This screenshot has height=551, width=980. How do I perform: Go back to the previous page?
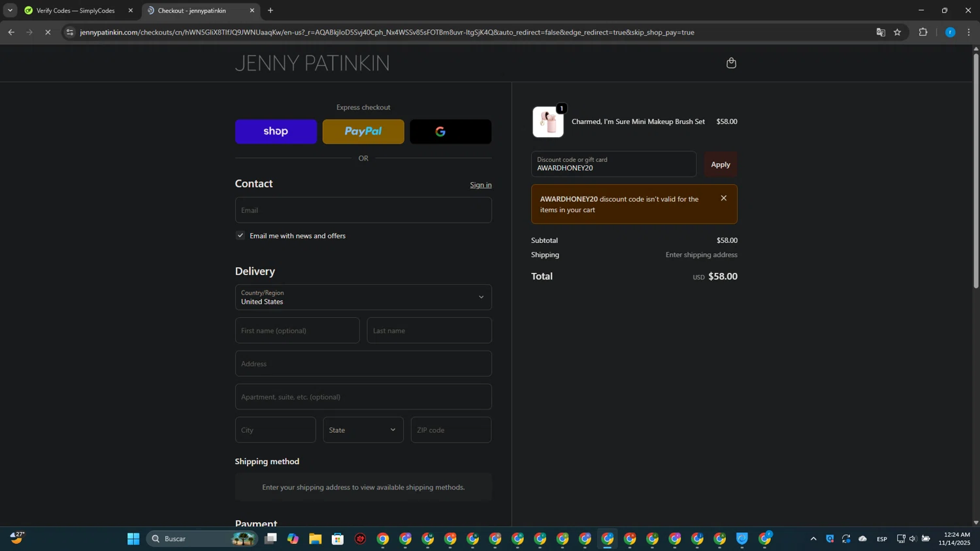point(11,32)
